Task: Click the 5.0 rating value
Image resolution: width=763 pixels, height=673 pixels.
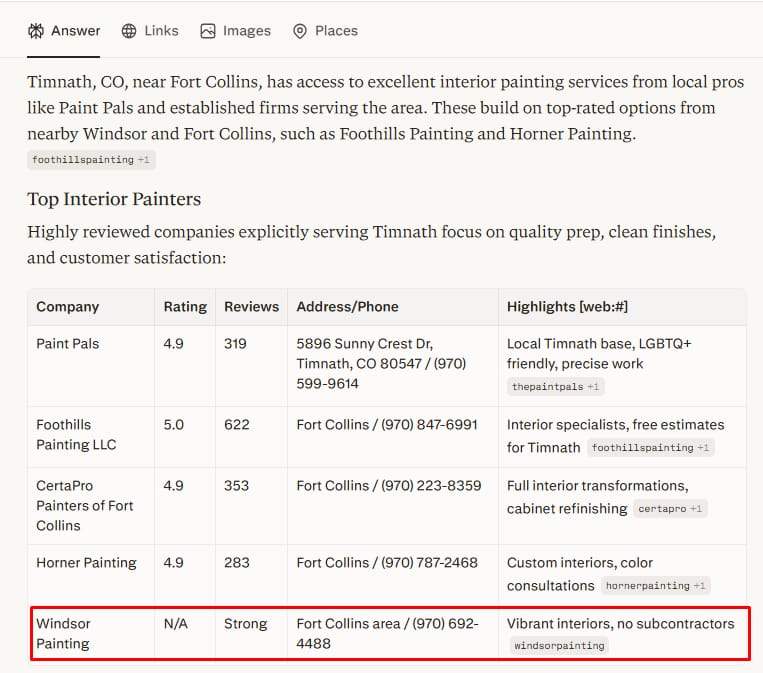Action: pyautogui.click(x=174, y=425)
